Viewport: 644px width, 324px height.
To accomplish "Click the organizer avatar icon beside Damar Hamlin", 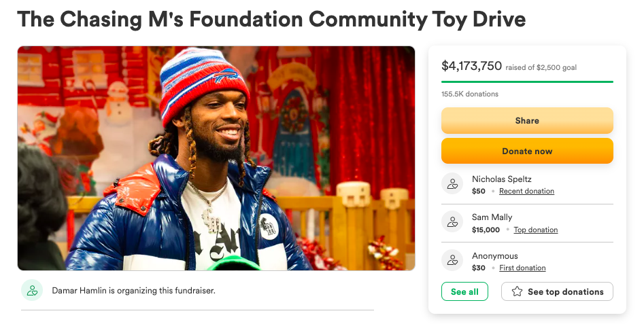I will tap(31, 290).
